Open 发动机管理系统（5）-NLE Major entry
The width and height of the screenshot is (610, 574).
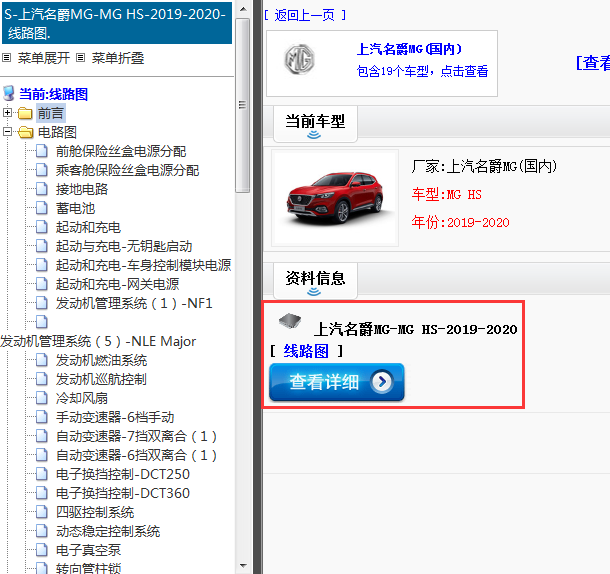(98, 341)
